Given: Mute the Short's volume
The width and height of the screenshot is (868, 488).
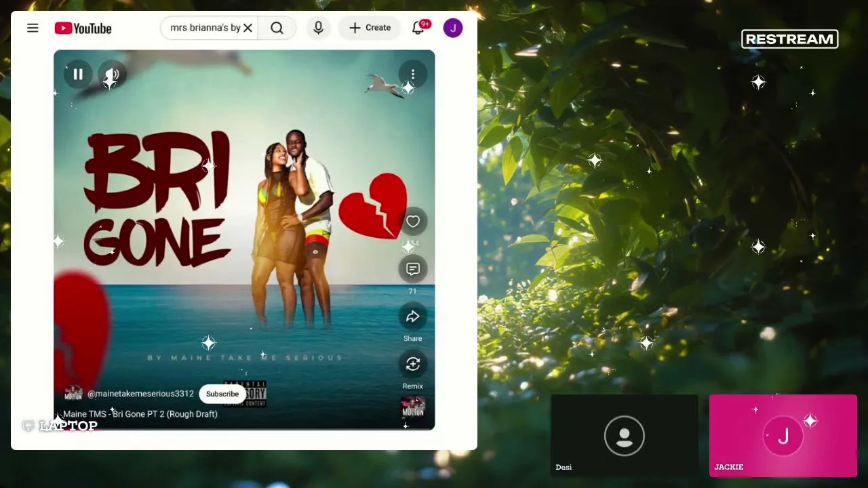Looking at the screenshot, I should click(112, 75).
